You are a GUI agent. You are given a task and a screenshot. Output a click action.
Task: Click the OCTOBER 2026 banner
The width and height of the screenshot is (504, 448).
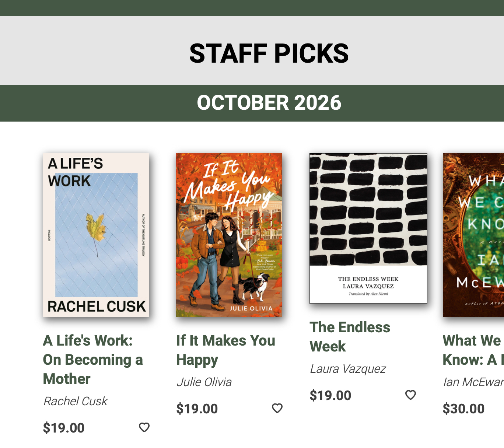[x=269, y=103]
